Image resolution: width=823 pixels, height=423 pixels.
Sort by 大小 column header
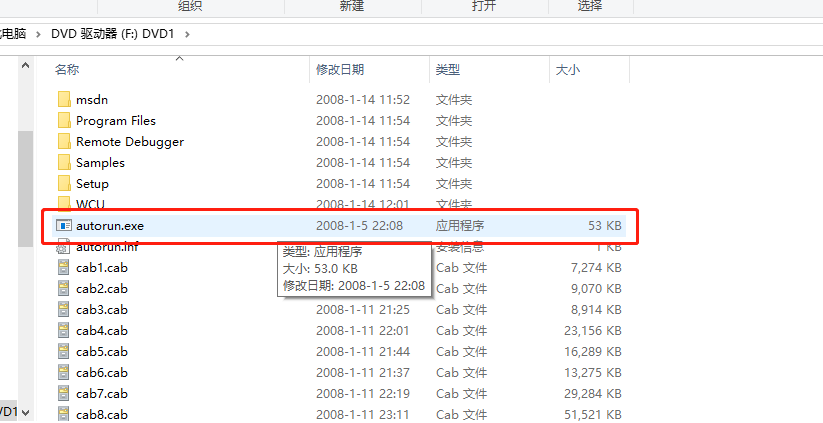pos(567,69)
